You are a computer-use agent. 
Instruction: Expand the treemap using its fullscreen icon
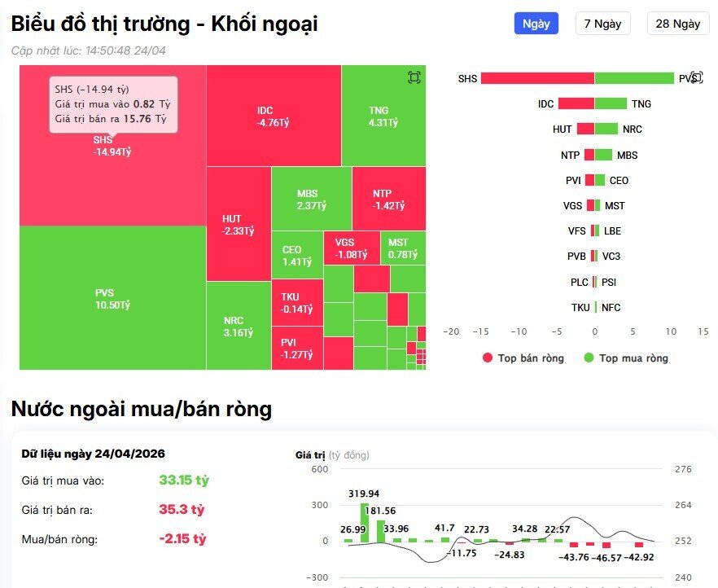click(414, 77)
